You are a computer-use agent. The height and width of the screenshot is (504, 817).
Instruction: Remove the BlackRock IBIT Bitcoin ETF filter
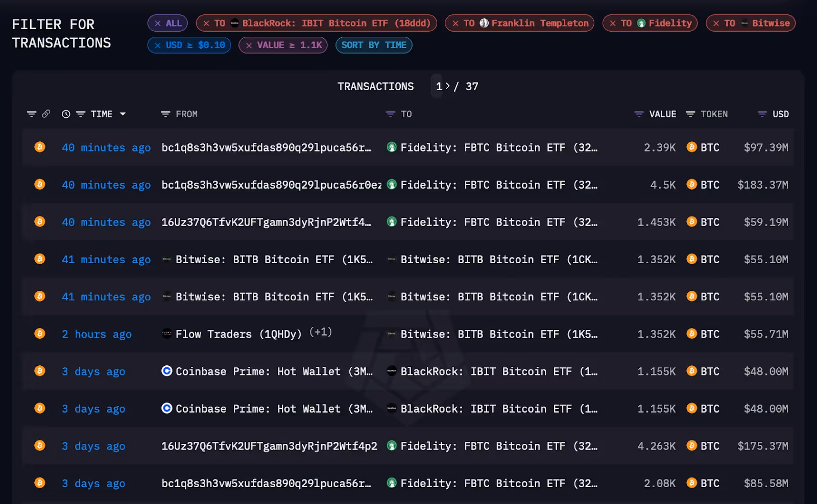[x=206, y=23]
